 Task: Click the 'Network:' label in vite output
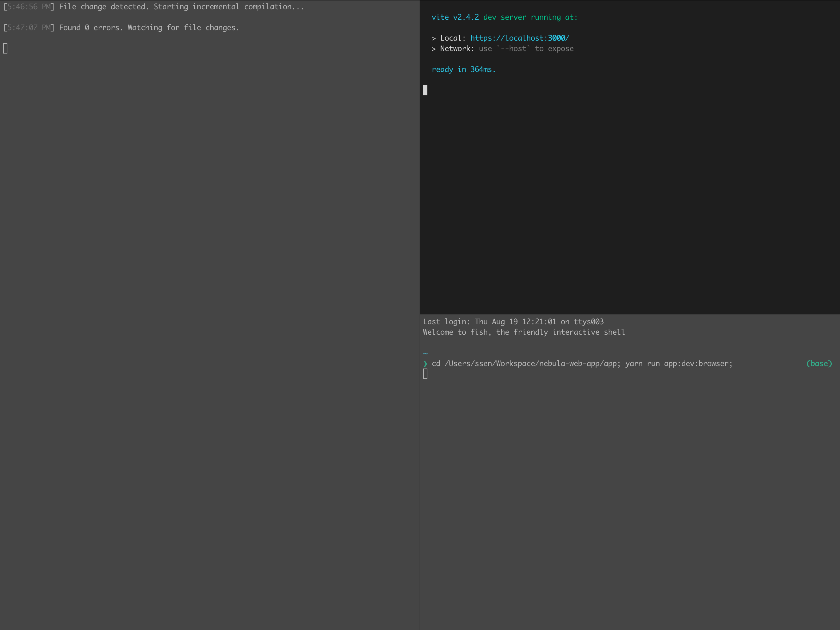[457, 49]
